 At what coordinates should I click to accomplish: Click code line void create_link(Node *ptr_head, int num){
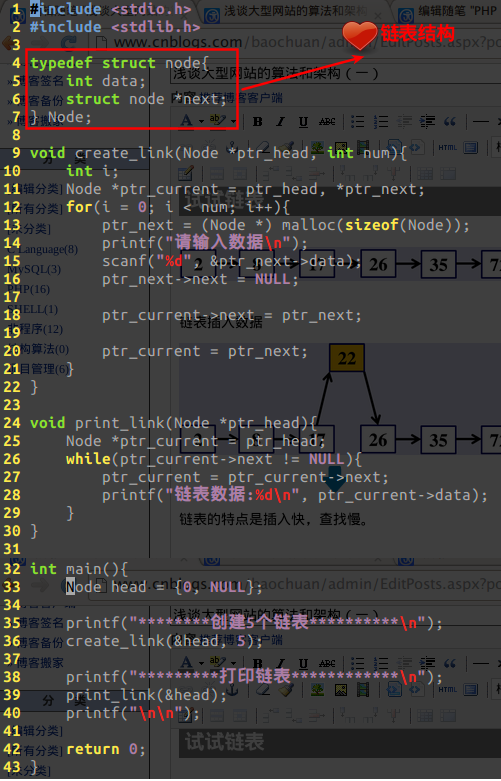[218, 153]
